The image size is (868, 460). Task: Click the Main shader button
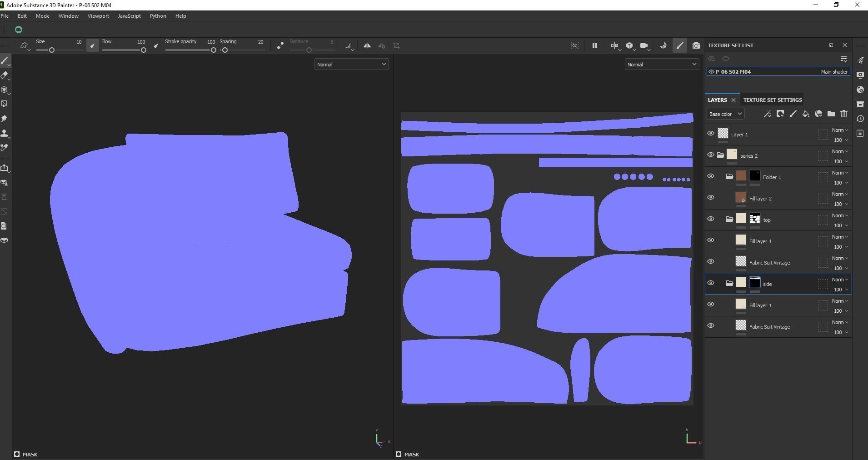tap(834, 72)
